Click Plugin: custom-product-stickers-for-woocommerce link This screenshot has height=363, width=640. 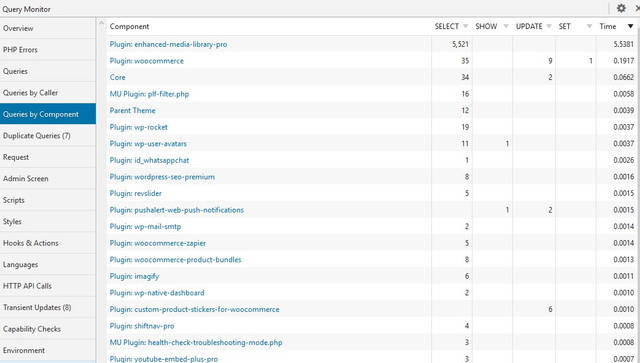click(x=195, y=310)
